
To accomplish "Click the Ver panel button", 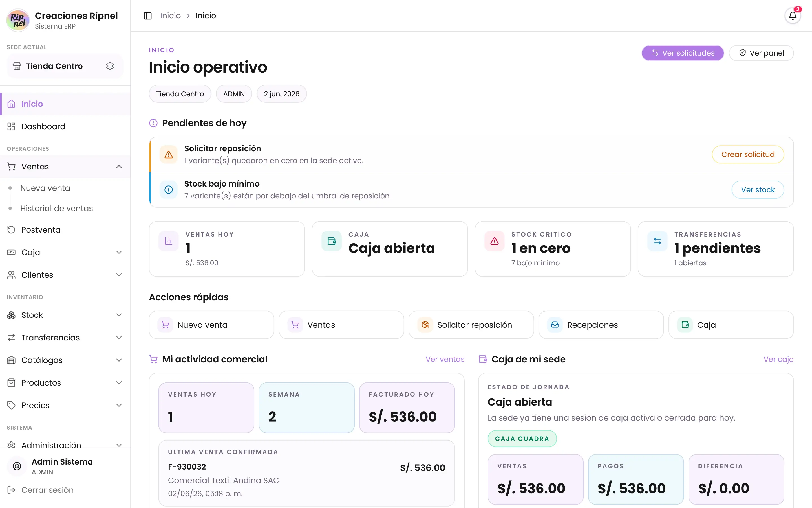I will coord(761,53).
